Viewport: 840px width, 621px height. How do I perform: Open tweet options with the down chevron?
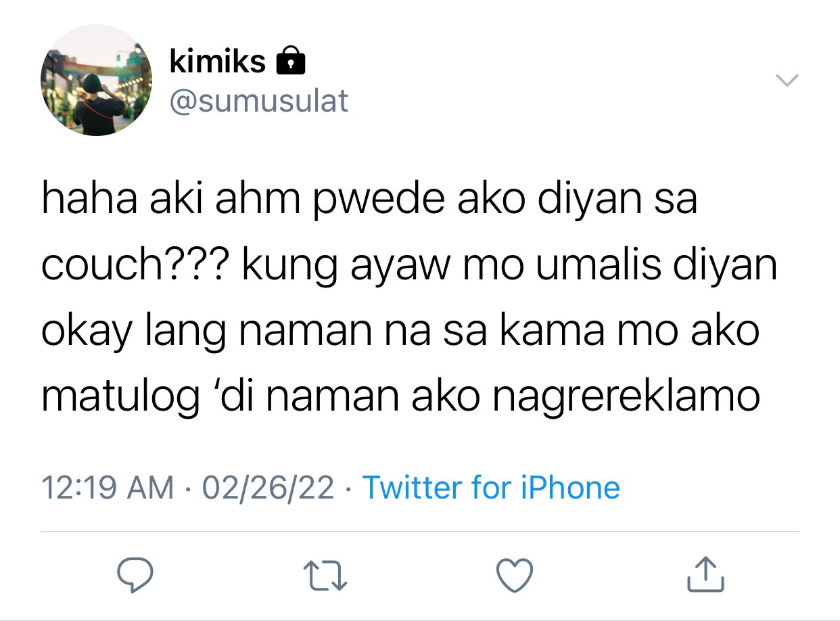[x=787, y=80]
